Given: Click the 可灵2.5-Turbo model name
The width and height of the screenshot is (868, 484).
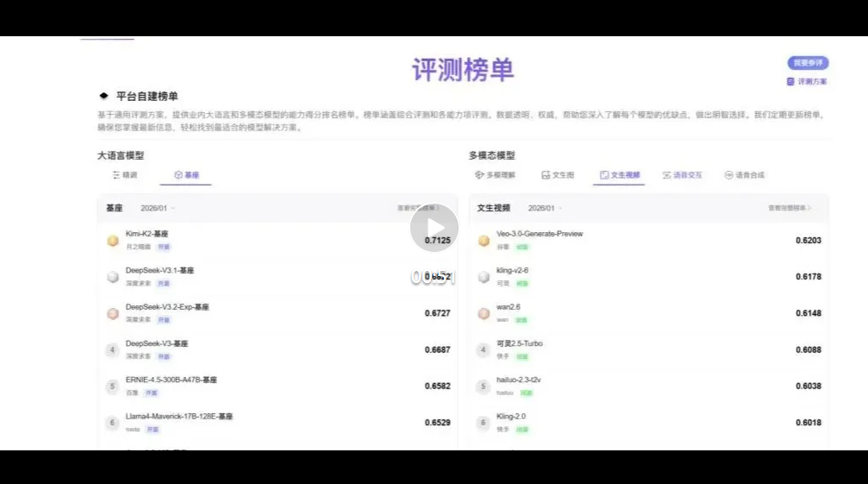Looking at the screenshot, I should tap(519, 343).
